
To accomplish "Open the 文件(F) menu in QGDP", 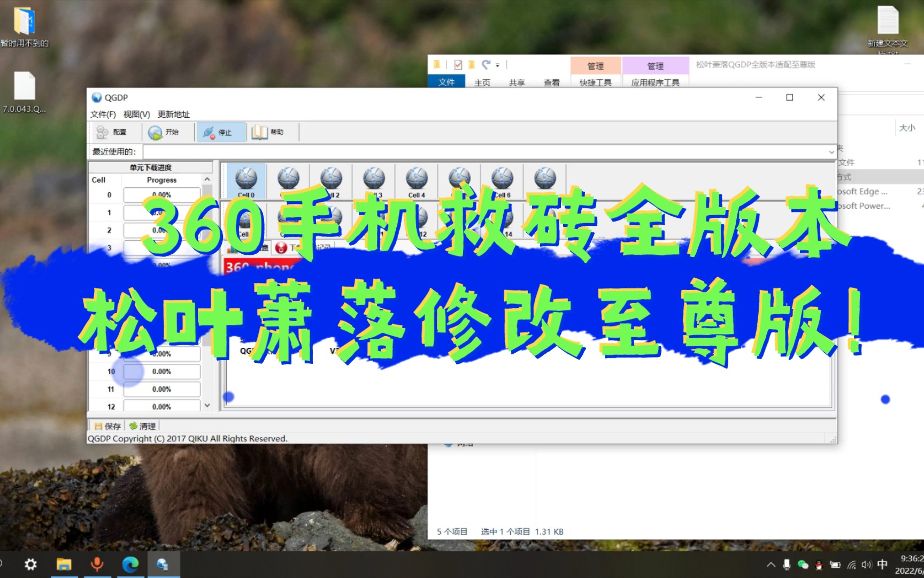I will tap(103, 114).
